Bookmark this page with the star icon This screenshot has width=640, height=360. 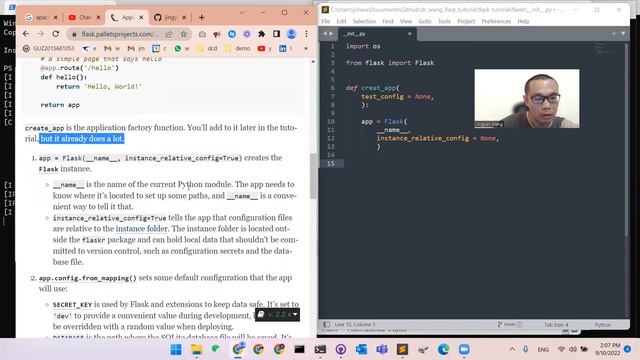184,34
